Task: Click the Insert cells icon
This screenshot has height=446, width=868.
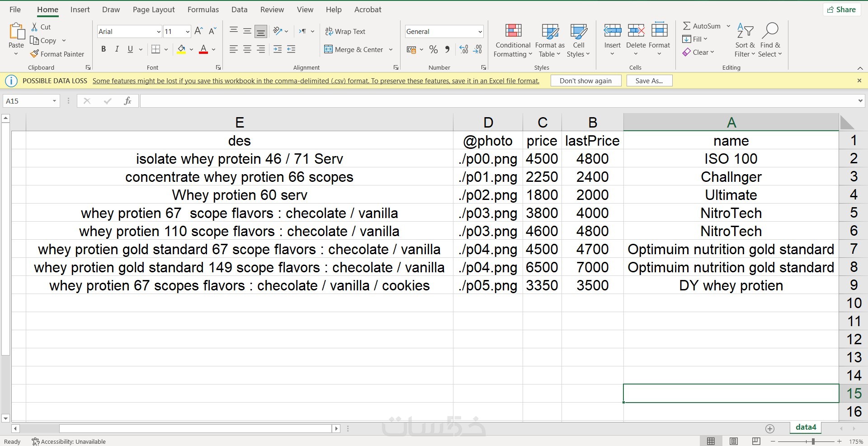Action: tap(613, 31)
